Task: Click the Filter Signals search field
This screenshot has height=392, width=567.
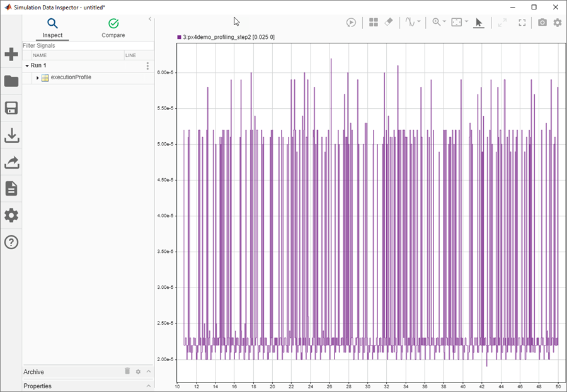Action: (87, 46)
